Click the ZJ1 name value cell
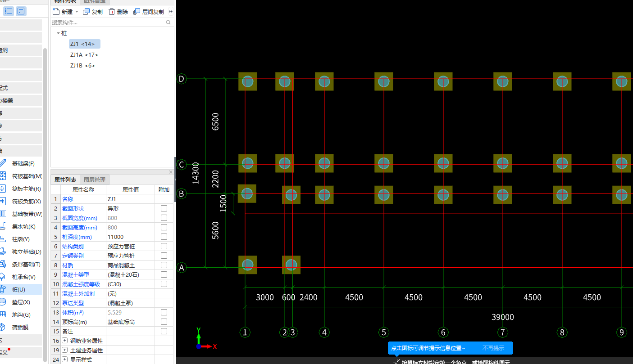 [x=130, y=199]
